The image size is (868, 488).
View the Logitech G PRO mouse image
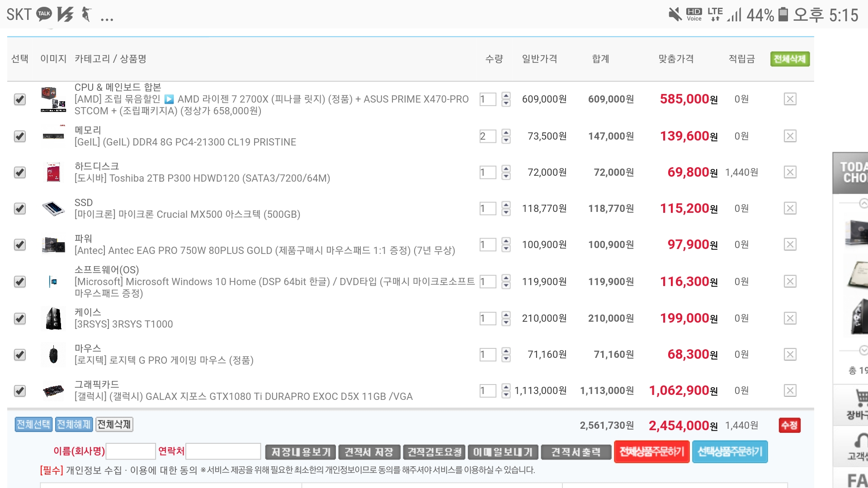53,354
